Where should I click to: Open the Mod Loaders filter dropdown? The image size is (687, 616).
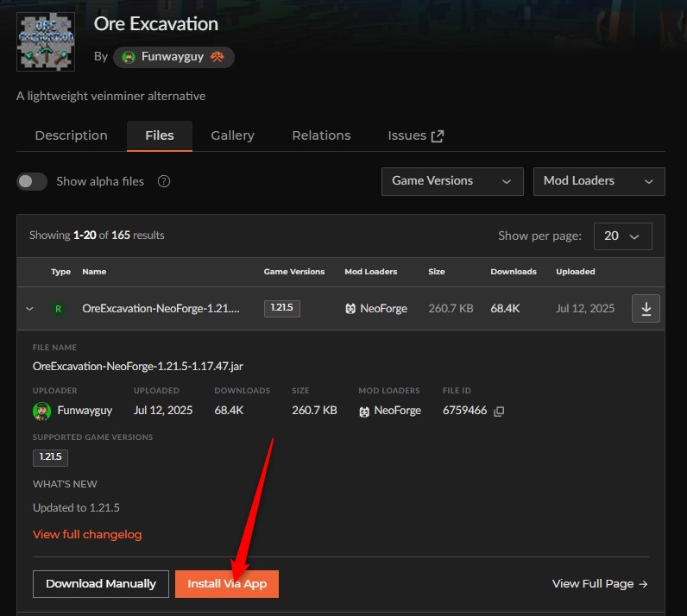[599, 181]
